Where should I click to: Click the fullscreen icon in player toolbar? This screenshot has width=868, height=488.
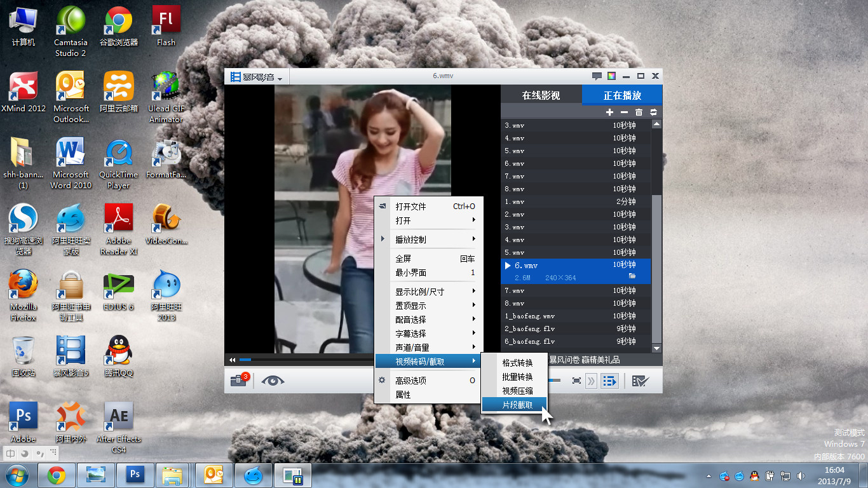pos(576,381)
